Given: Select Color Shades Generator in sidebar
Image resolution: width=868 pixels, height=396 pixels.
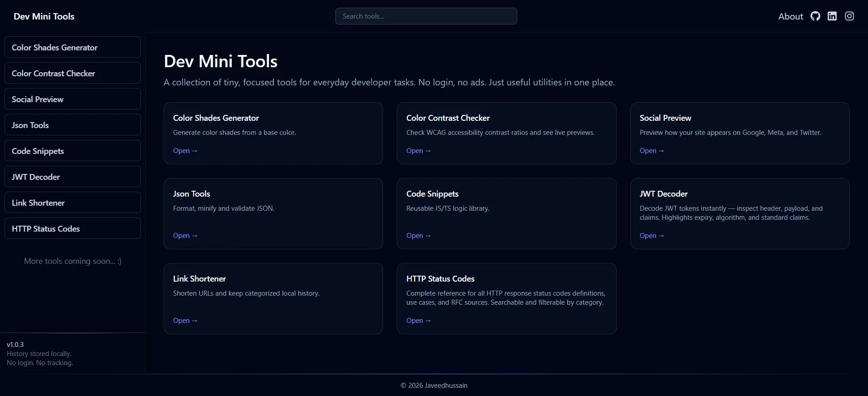Looking at the screenshot, I should (x=73, y=47).
